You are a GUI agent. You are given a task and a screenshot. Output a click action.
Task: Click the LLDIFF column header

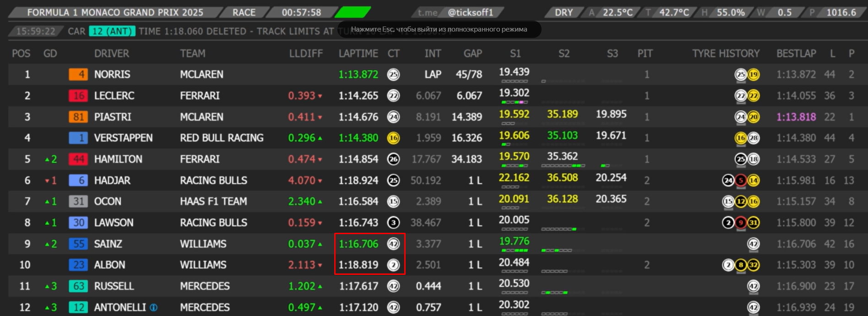coord(306,54)
